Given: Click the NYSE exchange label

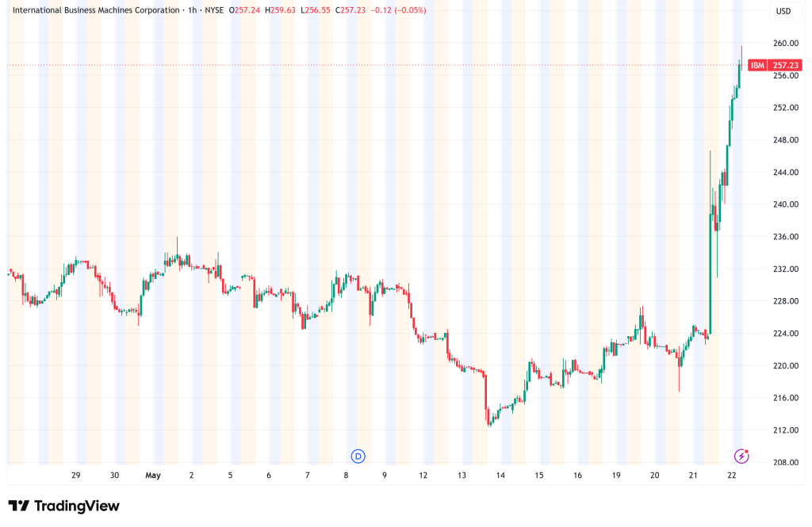Looking at the screenshot, I should pyautogui.click(x=214, y=10).
